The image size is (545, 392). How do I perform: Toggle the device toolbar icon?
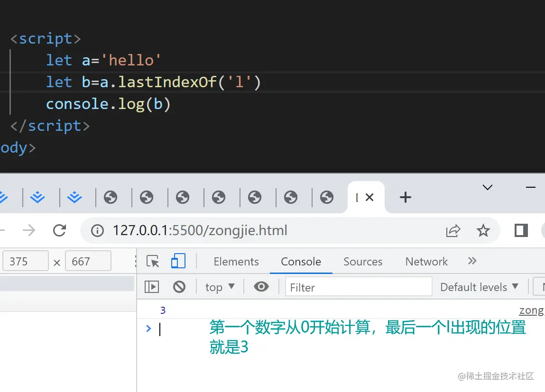pyautogui.click(x=178, y=261)
